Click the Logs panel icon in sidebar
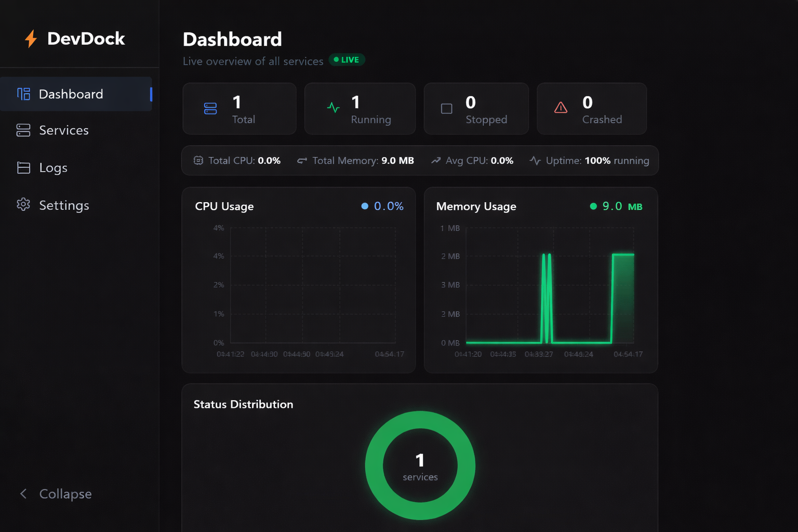Screen dimensions: 798x532 pyautogui.click(x=23, y=168)
